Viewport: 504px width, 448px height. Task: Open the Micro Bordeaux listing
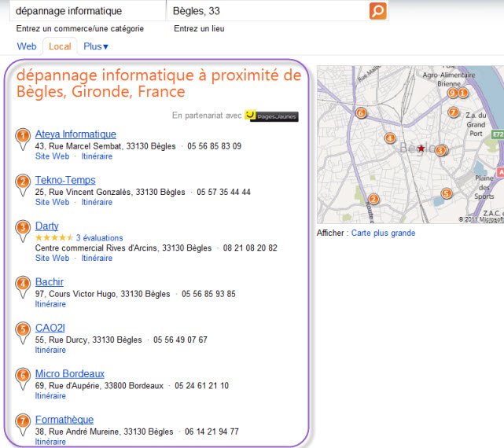click(x=70, y=374)
